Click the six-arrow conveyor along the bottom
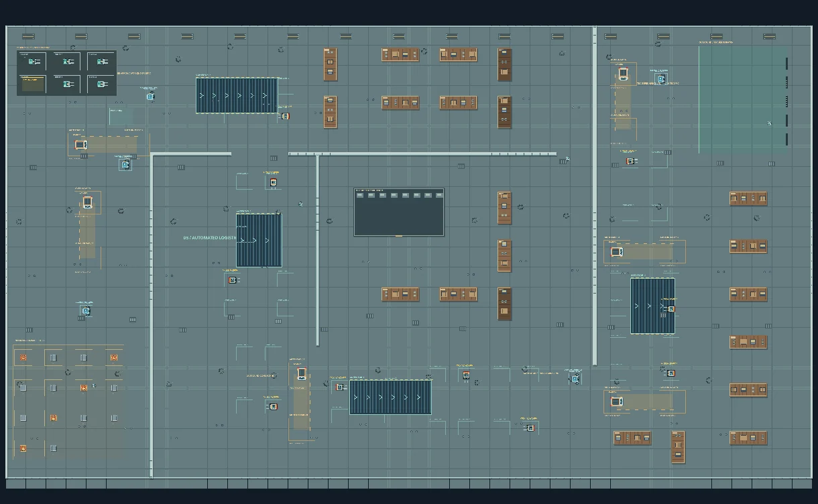818x504 pixels. pyautogui.click(x=390, y=397)
